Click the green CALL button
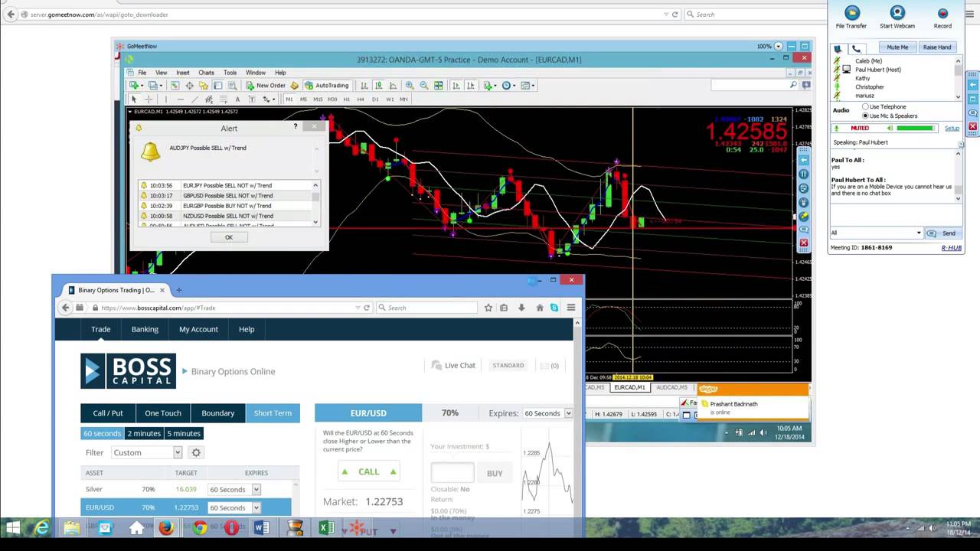 point(369,471)
